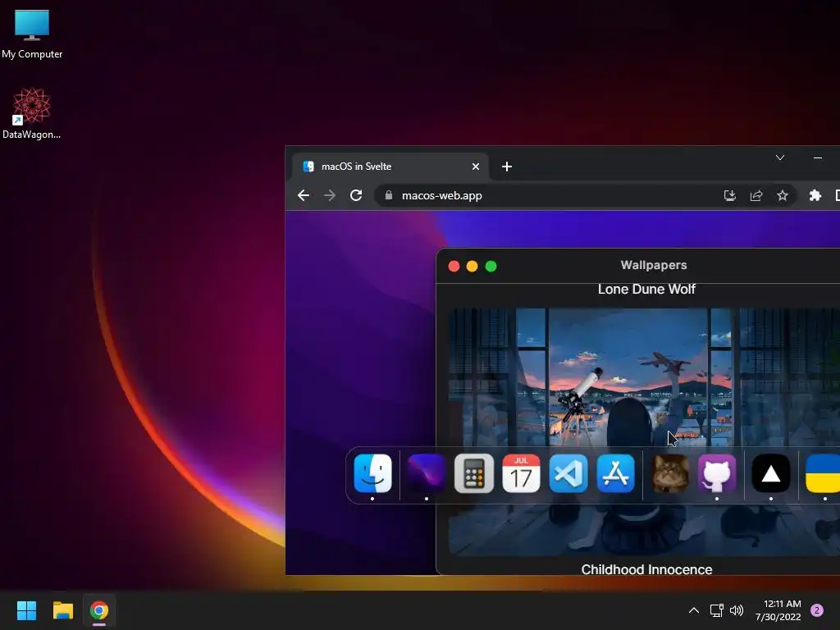Click the Ukraine flag dock icon
840x630 pixels.
[x=823, y=473]
